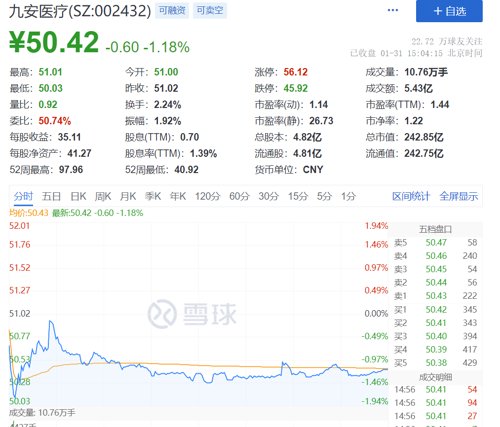This screenshot has width=500, height=427.
Task: Open 全屏显示 fullscreen chart view
Action: click(459, 196)
